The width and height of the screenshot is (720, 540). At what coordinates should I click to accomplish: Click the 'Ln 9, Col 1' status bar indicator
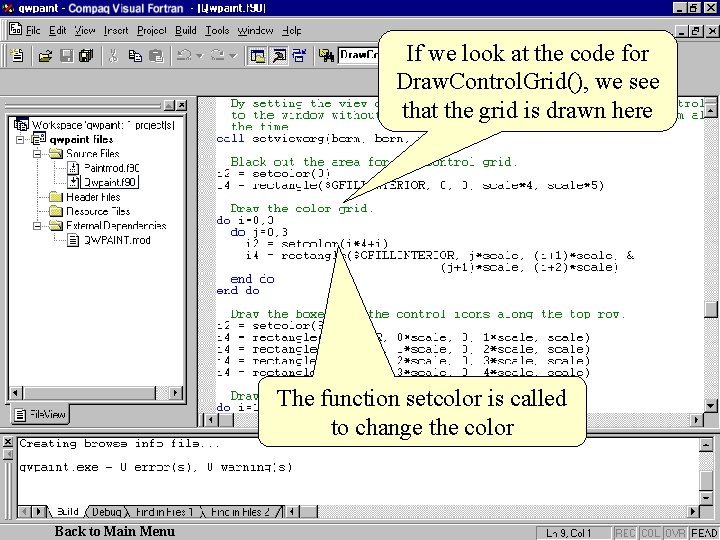tap(573, 533)
